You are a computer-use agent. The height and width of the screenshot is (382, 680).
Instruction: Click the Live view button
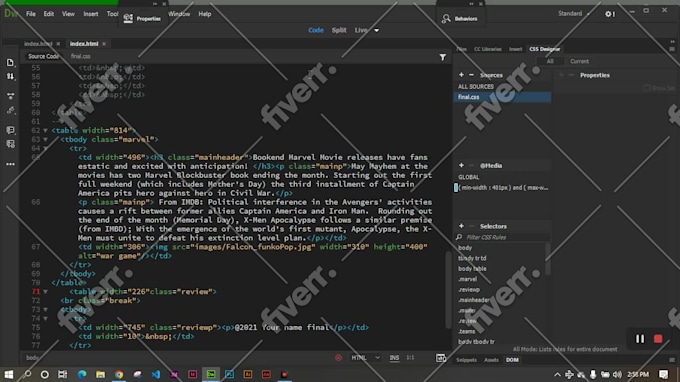pyautogui.click(x=361, y=30)
